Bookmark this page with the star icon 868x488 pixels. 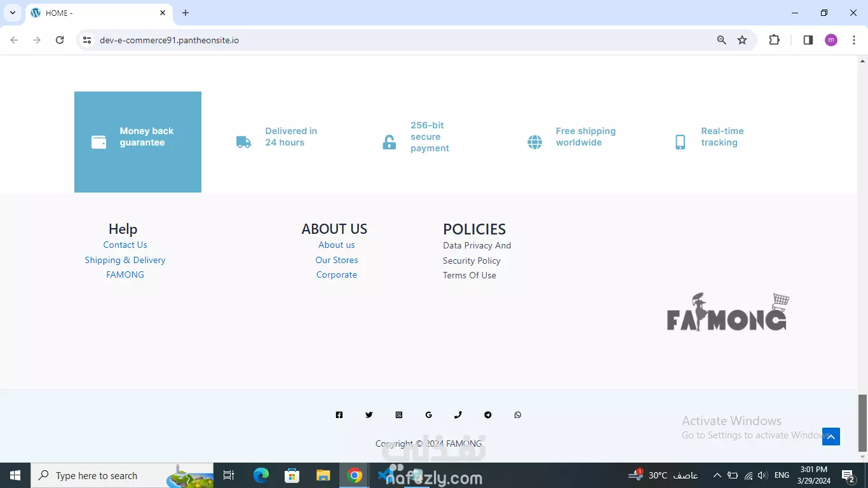tap(742, 40)
